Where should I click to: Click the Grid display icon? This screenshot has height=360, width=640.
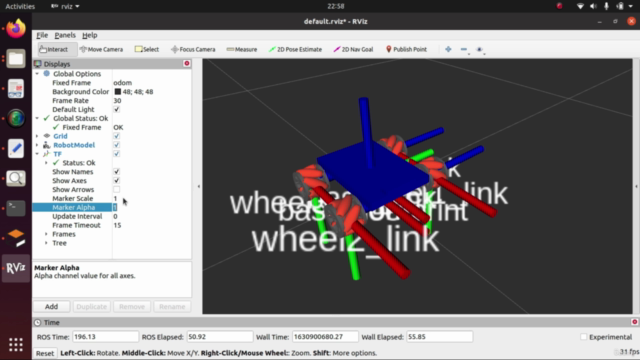point(47,136)
